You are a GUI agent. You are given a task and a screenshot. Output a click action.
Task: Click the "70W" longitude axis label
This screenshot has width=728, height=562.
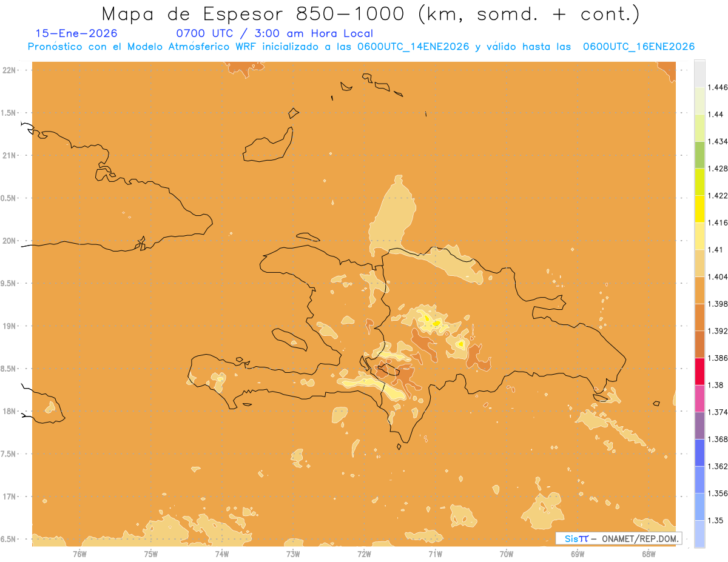click(x=507, y=554)
